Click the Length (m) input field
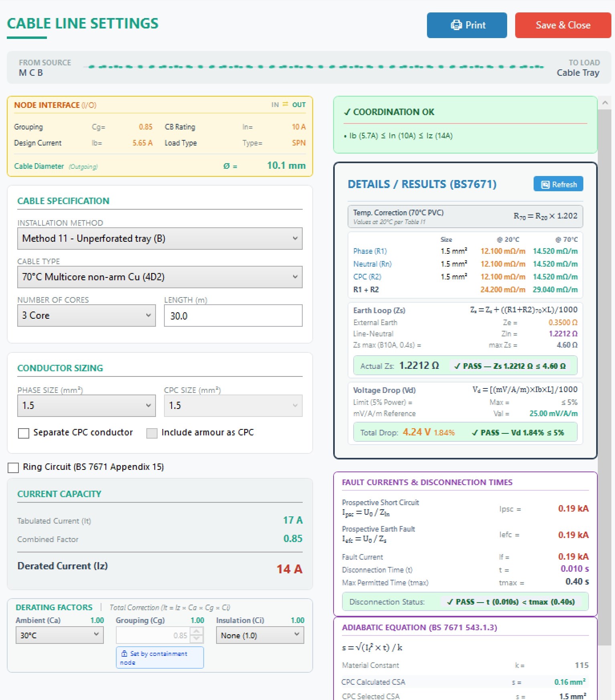This screenshot has width=615, height=700. pyautogui.click(x=233, y=316)
